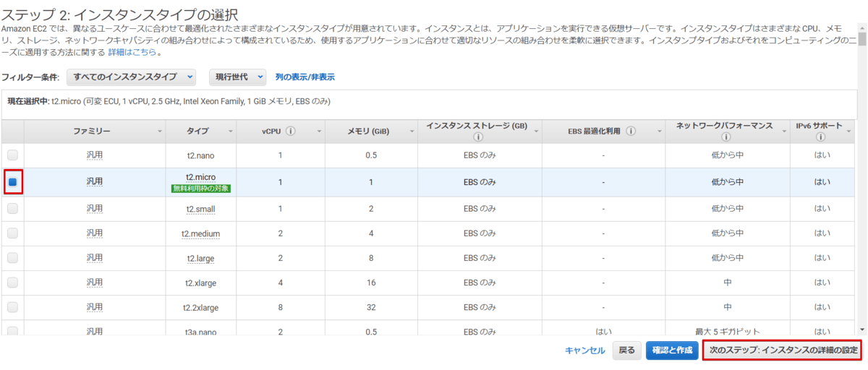Viewport: 868px width, 370px height.
Task: Click 中 network value in t2.xlarge row
Action: coord(728,283)
